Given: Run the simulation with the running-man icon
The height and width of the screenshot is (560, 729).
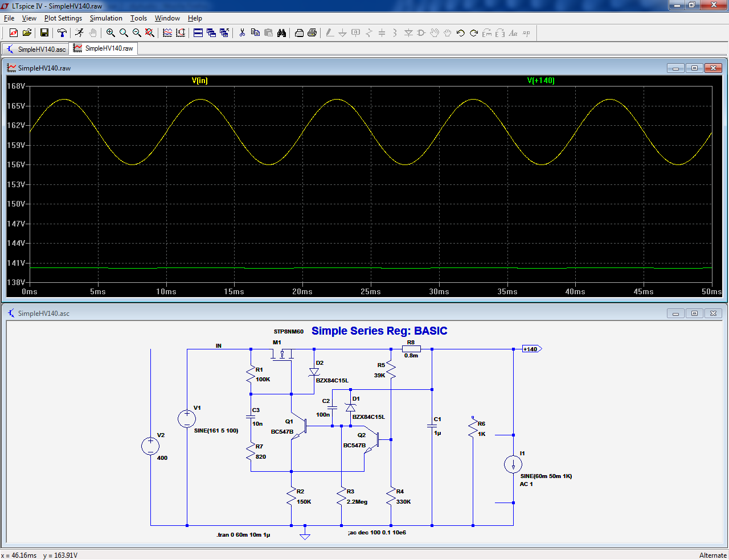Looking at the screenshot, I should click(79, 33).
